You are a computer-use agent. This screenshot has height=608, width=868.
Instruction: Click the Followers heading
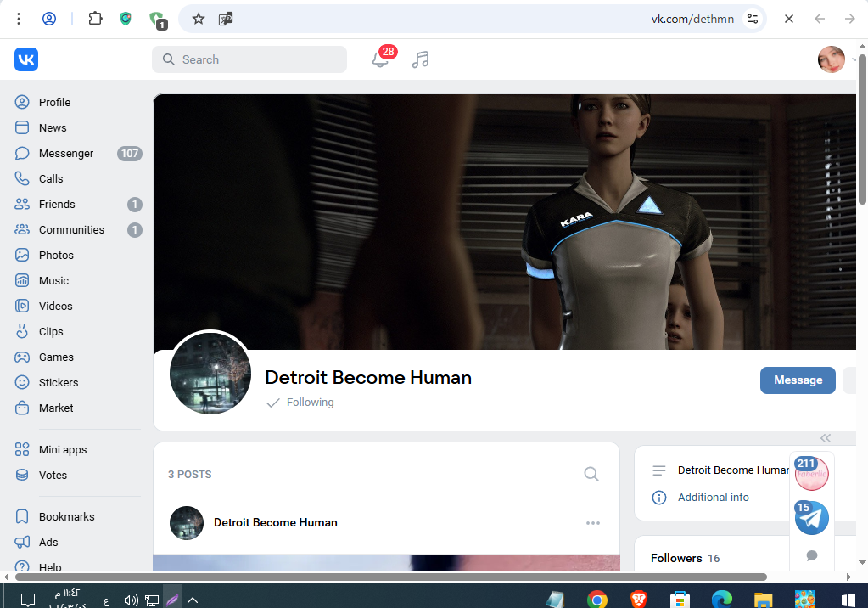[x=676, y=558]
